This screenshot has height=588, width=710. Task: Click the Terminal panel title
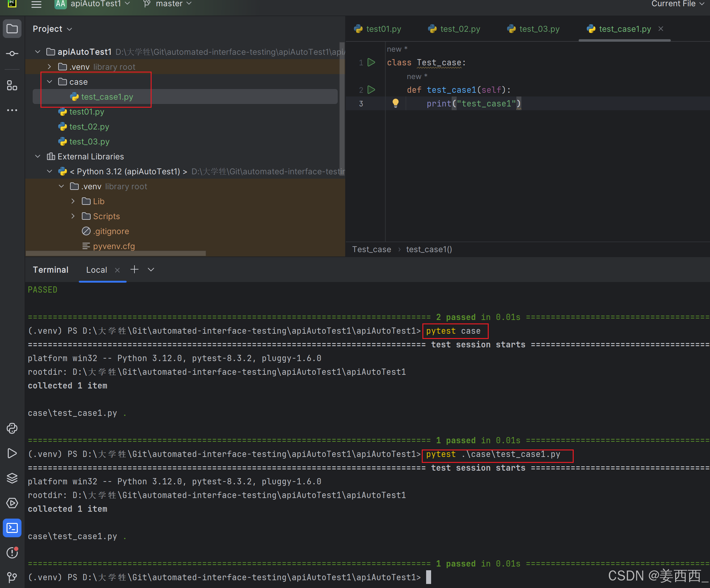coord(50,270)
